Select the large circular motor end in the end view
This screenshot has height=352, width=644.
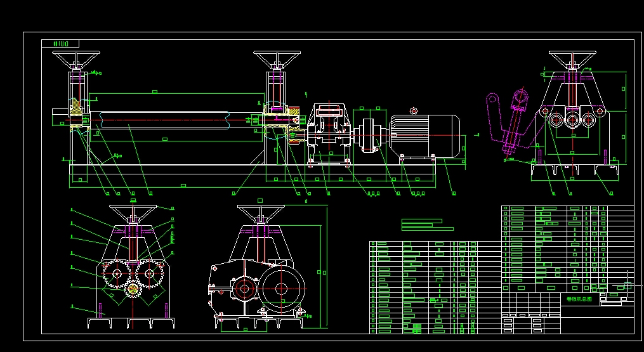(282, 288)
